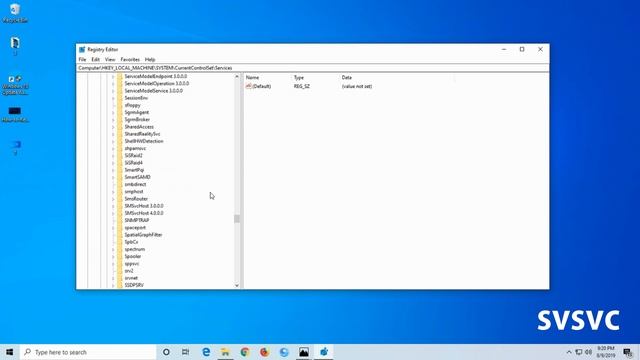
Task: Select the SNMPTRAP key
Action: coord(137,220)
